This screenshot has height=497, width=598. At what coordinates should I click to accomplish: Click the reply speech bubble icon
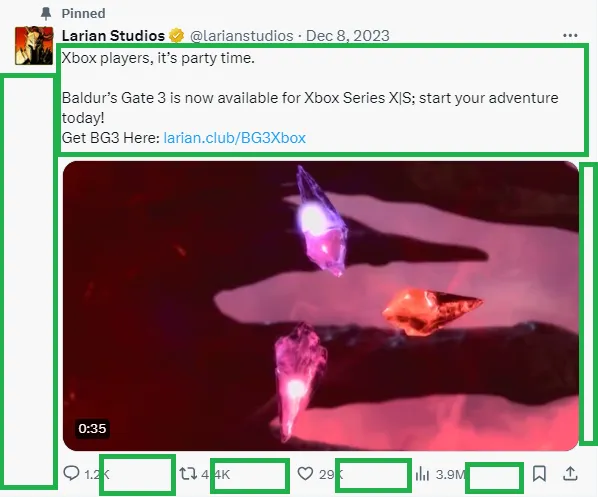(x=71, y=473)
